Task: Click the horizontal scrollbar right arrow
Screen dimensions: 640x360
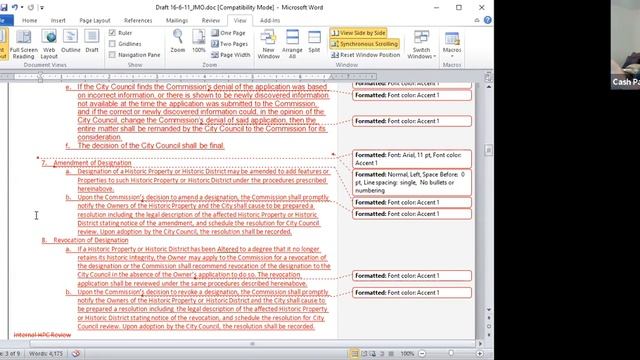Action: click(480, 344)
